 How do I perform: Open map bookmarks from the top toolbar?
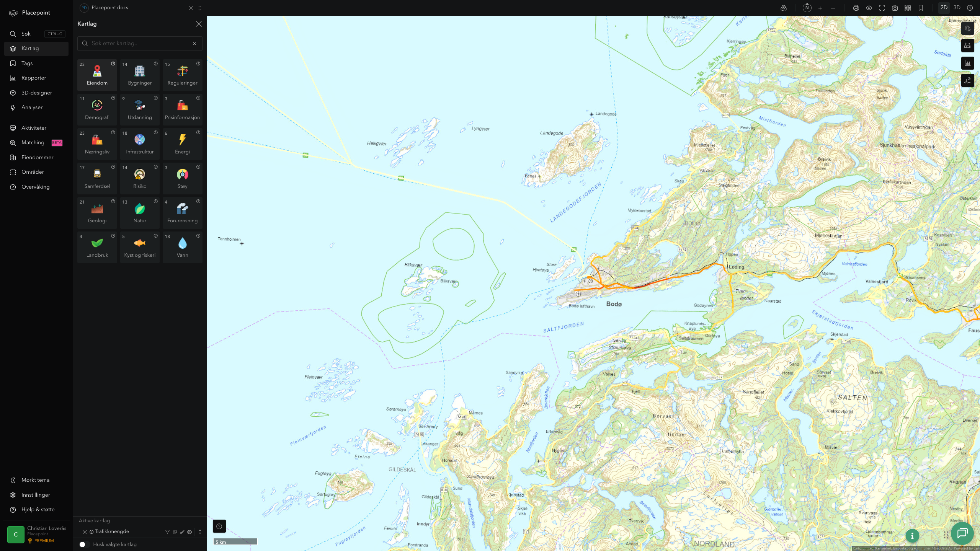(x=921, y=8)
